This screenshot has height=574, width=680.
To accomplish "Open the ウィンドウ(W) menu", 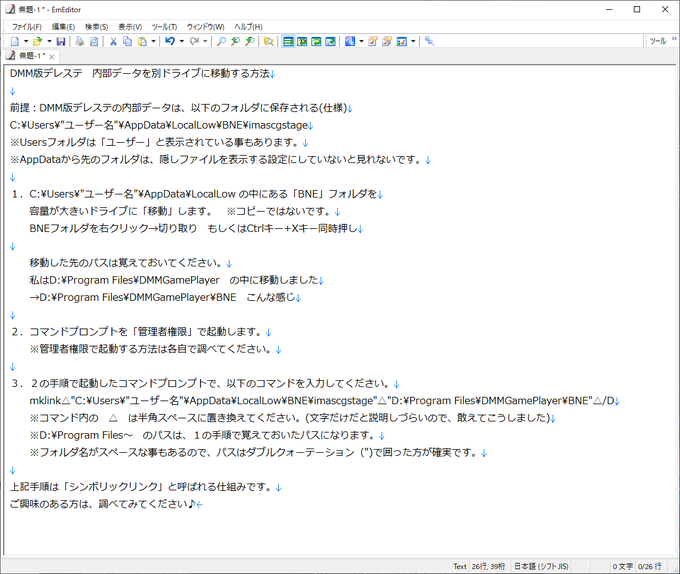I will [206, 27].
